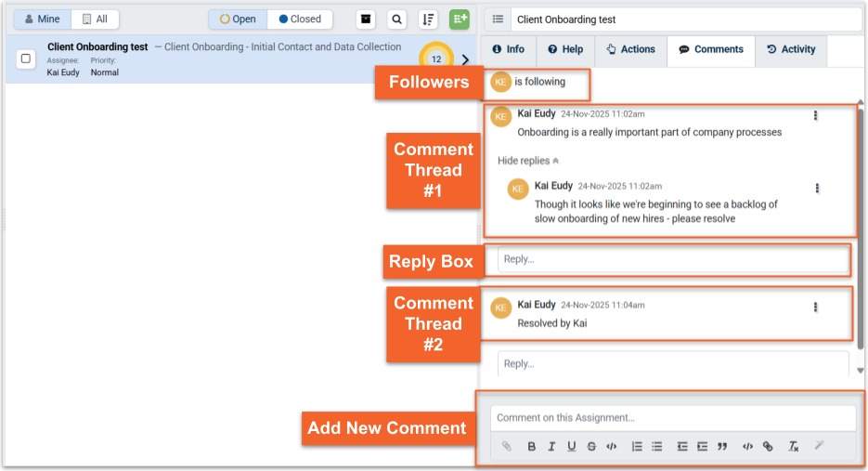
Task: Click the comments panel scrollbar thumb
Action: pos(861,228)
